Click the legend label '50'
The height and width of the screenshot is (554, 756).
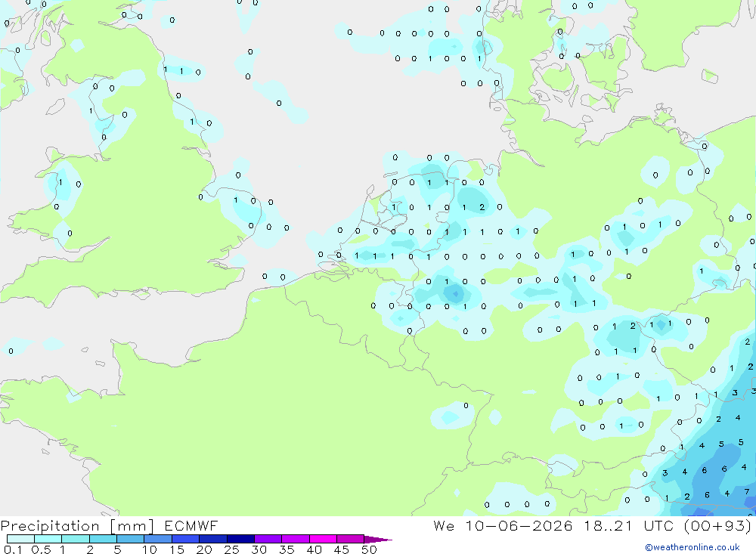[369, 549]
